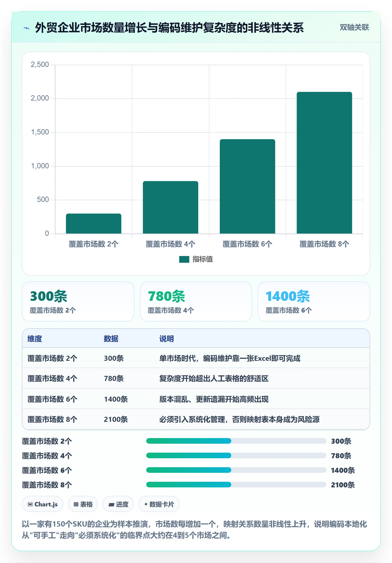Click the 覆盖市场数 2个 progress bar

(x=236, y=441)
